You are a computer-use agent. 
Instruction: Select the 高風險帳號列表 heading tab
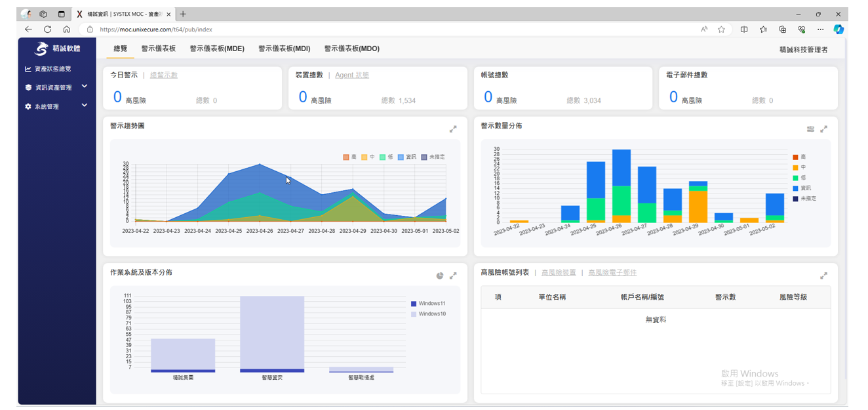tap(505, 272)
